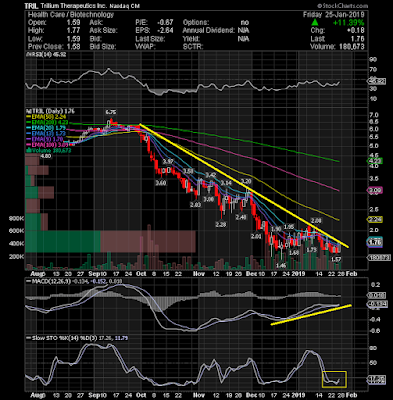Click the green up-arrow price change icon

pyautogui.click(x=315, y=23)
